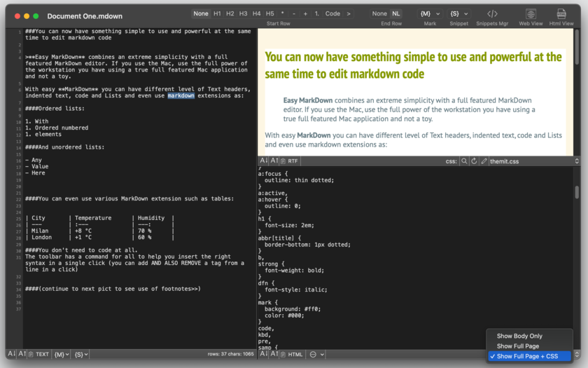Click the css search magnifier icon
The height and width of the screenshot is (368, 588).
464,161
